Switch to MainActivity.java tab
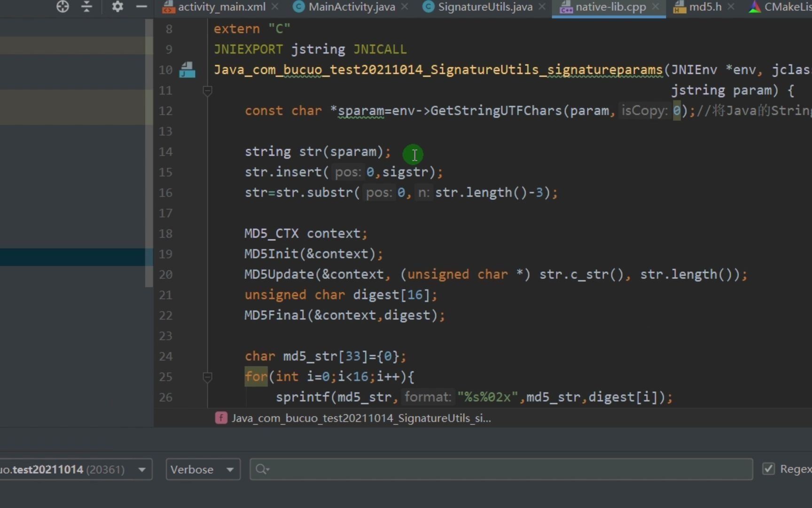Viewport: 812px width, 508px height. coord(351,7)
